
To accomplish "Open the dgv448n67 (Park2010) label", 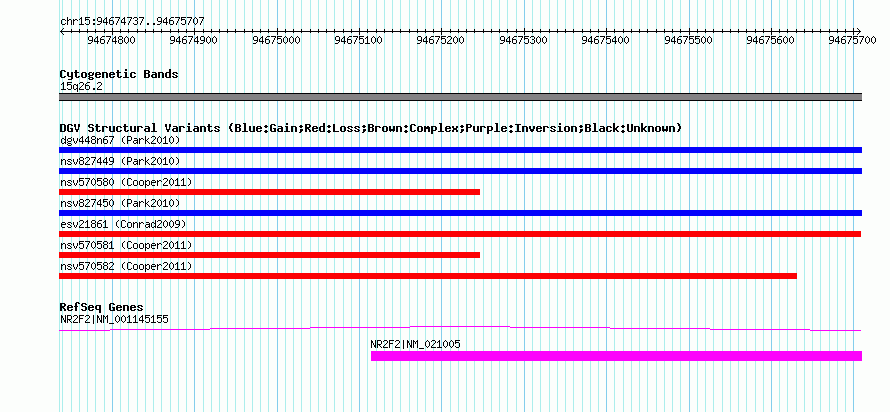I will pyautogui.click(x=120, y=140).
